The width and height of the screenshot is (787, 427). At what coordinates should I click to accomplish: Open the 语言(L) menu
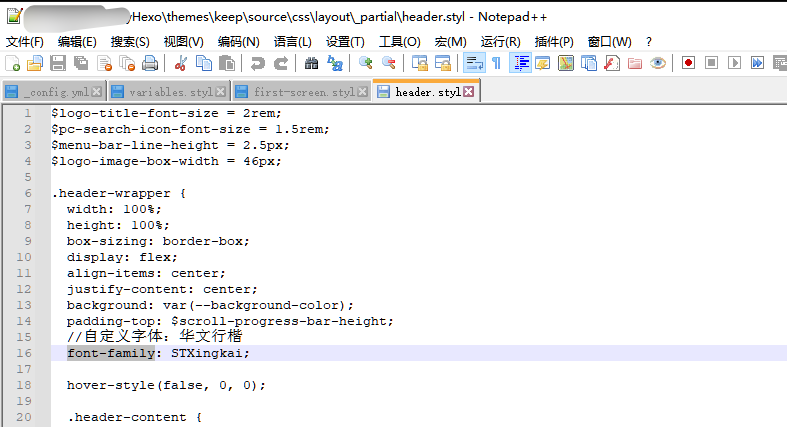[293, 42]
